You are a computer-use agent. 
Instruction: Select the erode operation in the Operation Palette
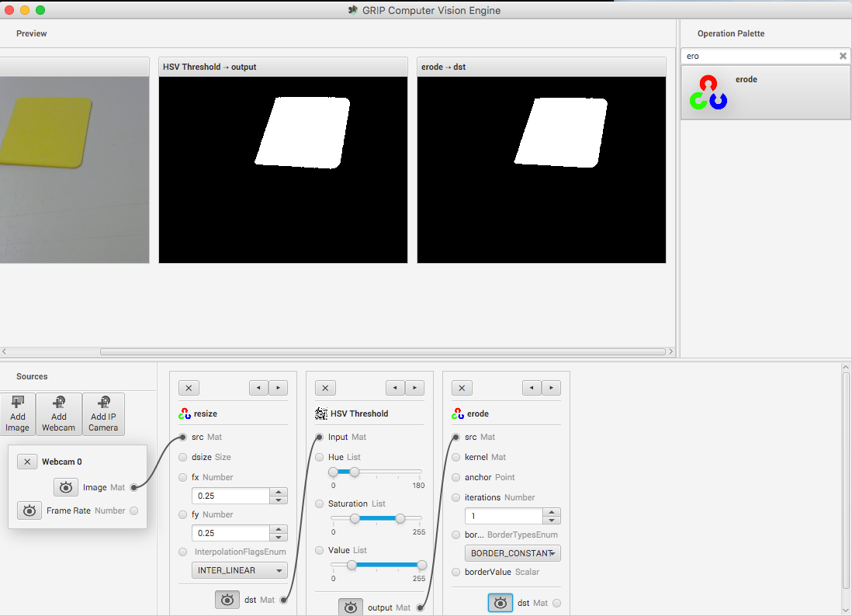point(764,91)
